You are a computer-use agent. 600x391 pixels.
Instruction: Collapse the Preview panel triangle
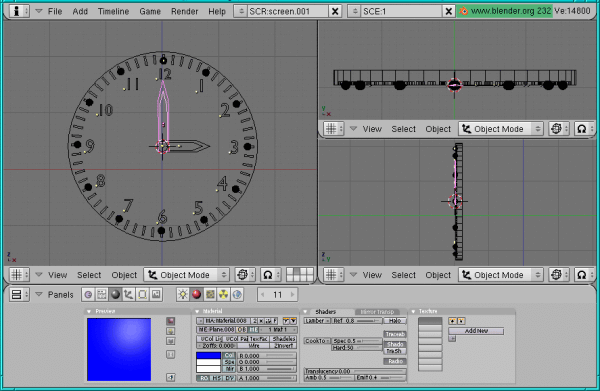[x=89, y=311]
